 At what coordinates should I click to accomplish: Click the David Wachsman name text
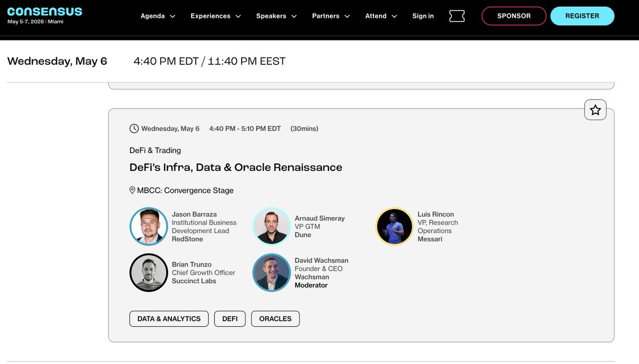pyautogui.click(x=322, y=260)
